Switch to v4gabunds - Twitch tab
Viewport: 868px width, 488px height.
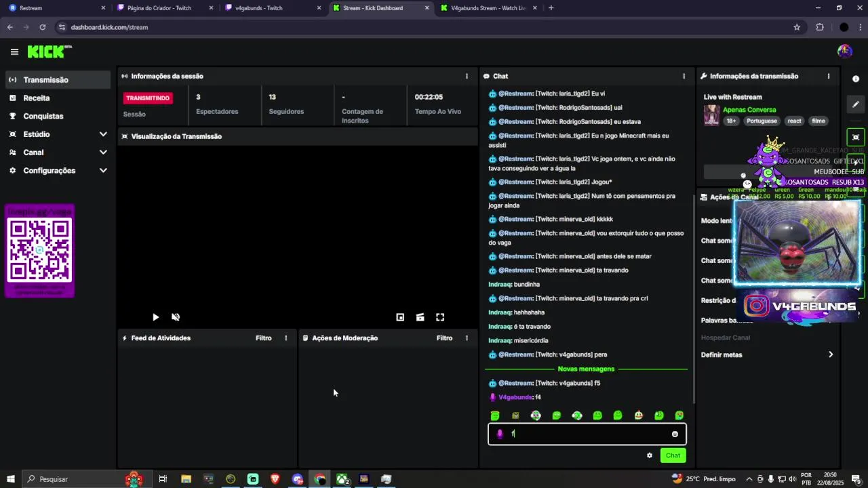[273, 8]
